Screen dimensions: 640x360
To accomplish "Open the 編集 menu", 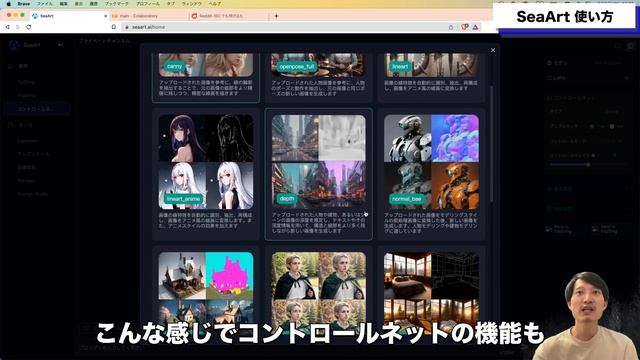I will (64, 4).
